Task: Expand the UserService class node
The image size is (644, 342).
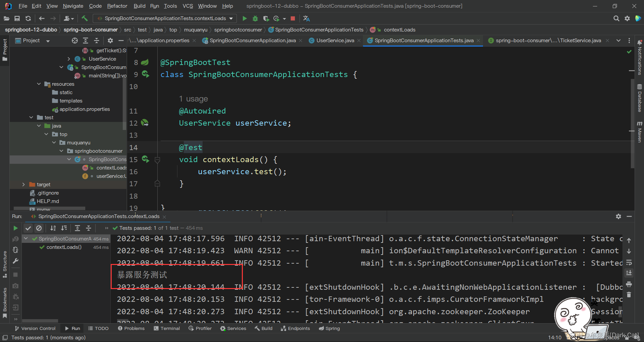Action: coord(69,59)
